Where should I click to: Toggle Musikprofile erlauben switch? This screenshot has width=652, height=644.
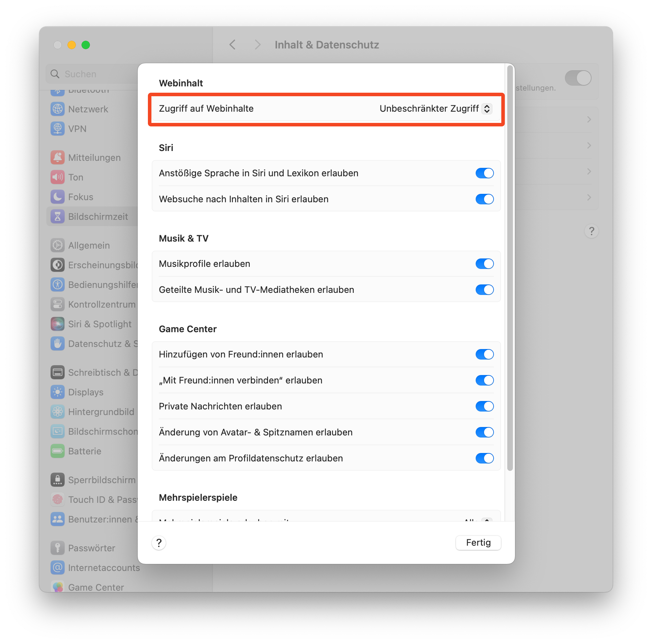(484, 264)
